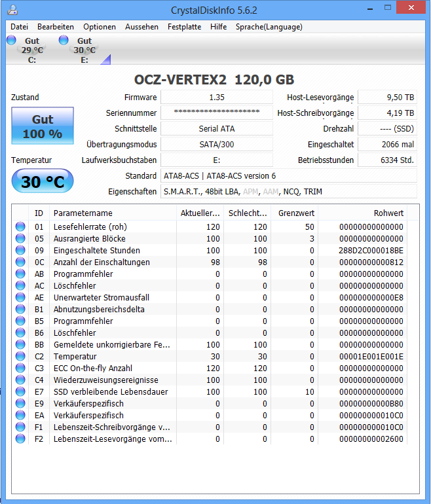431x504 pixels.
Task: Open the Sprache(Language) menu
Action: [x=269, y=27]
